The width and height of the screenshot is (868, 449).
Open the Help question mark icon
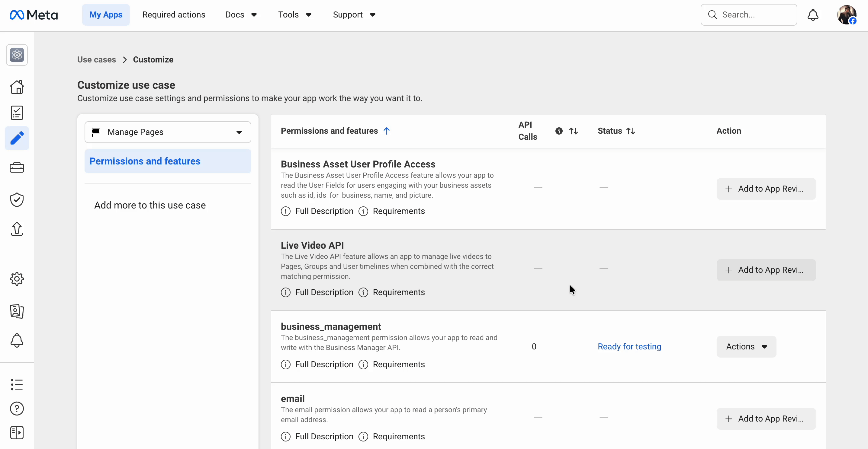(x=17, y=409)
